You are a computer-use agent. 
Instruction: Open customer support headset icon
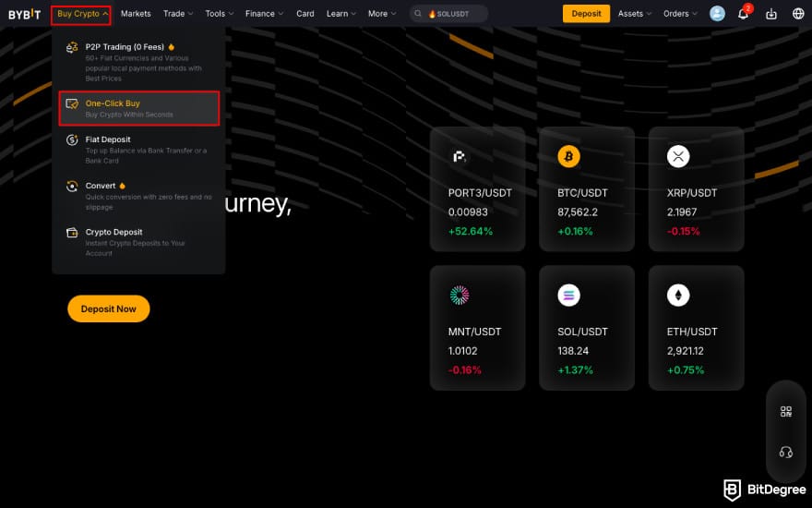[785, 452]
